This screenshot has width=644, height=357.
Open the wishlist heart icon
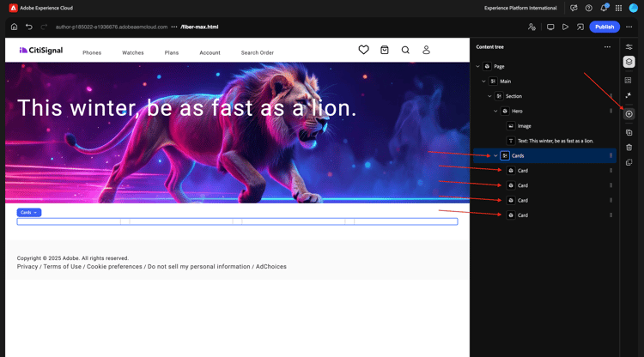coord(363,50)
